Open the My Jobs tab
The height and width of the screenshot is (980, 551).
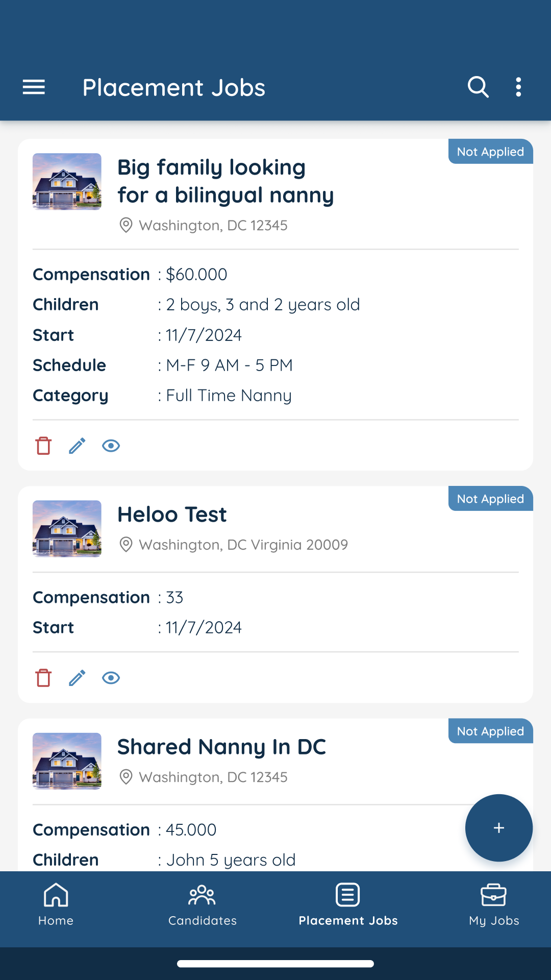pos(494,904)
